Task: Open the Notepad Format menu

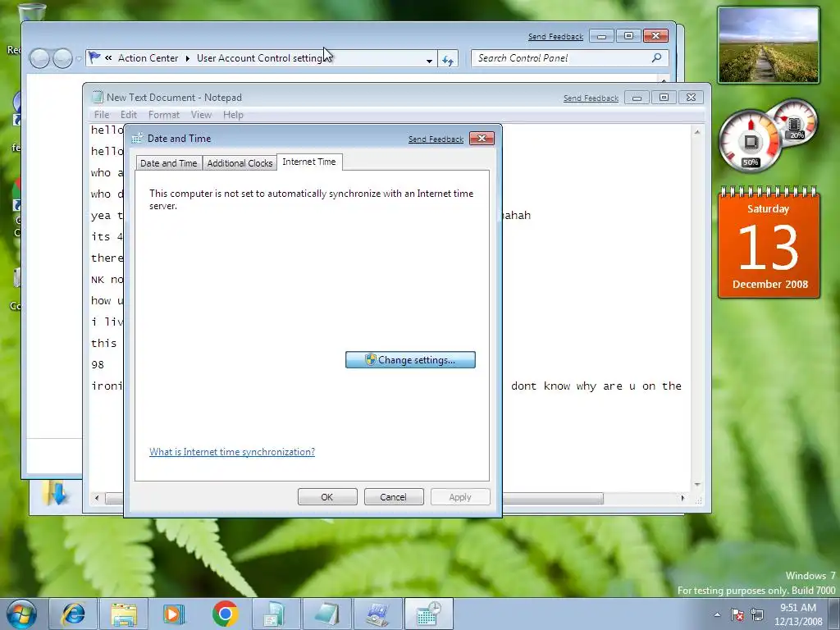Action: [x=164, y=115]
